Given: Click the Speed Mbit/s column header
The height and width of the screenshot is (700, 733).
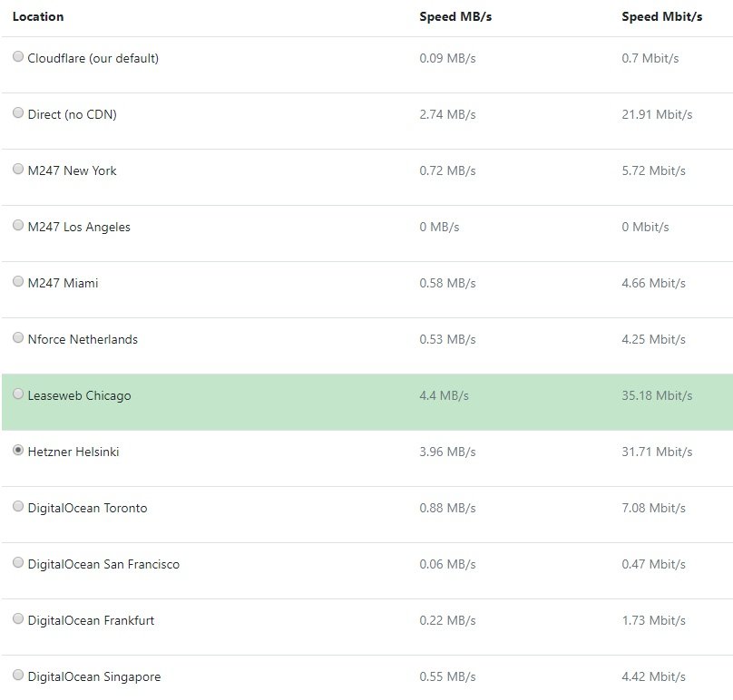Looking at the screenshot, I should pyautogui.click(x=662, y=17).
